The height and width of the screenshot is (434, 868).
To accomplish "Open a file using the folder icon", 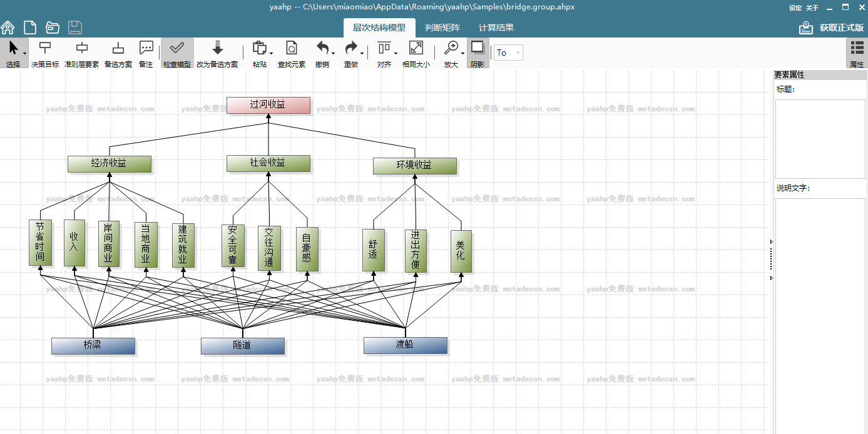I will 53,28.
